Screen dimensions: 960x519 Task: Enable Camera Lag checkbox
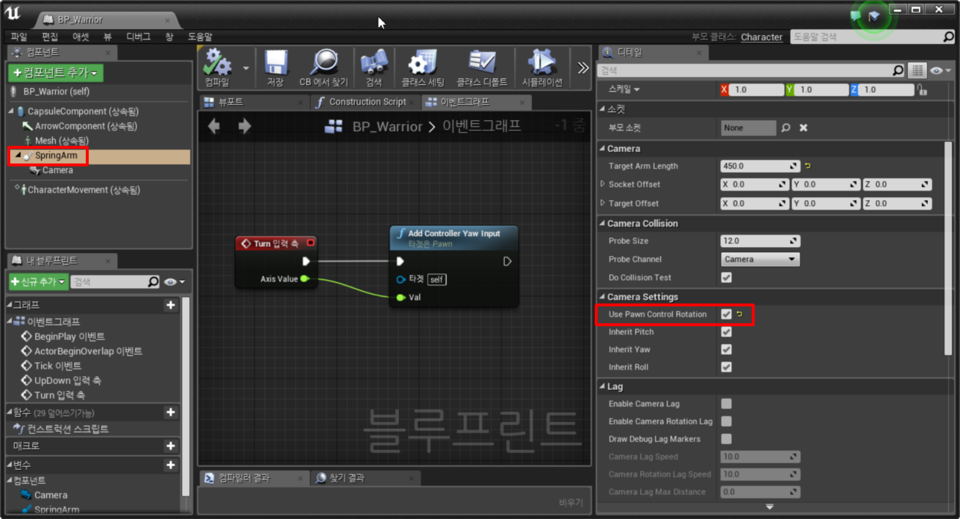pyautogui.click(x=726, y=403)
